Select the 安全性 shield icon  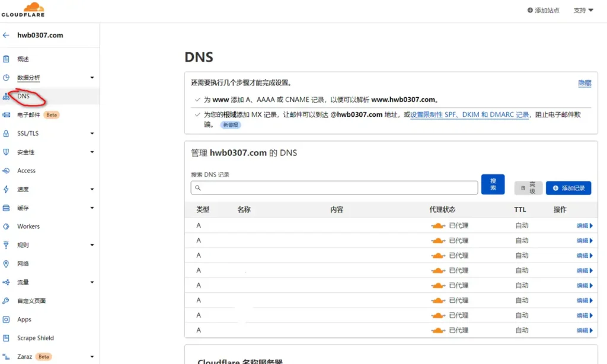pos(6,152)
